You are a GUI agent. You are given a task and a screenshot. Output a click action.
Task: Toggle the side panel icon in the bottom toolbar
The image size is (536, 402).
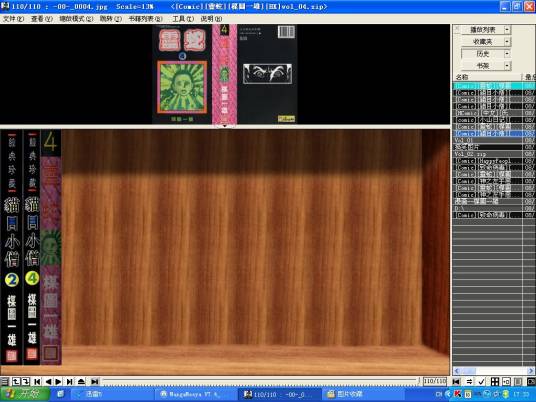coord(518,381)
